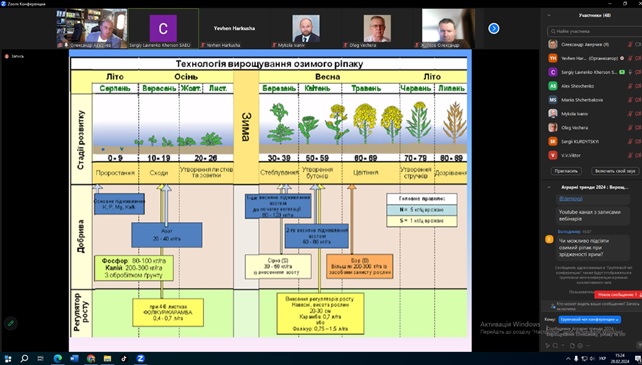
Task: Toggle muted microphone icon for Mykola Ivaniv
Action: tap(630, 114)
